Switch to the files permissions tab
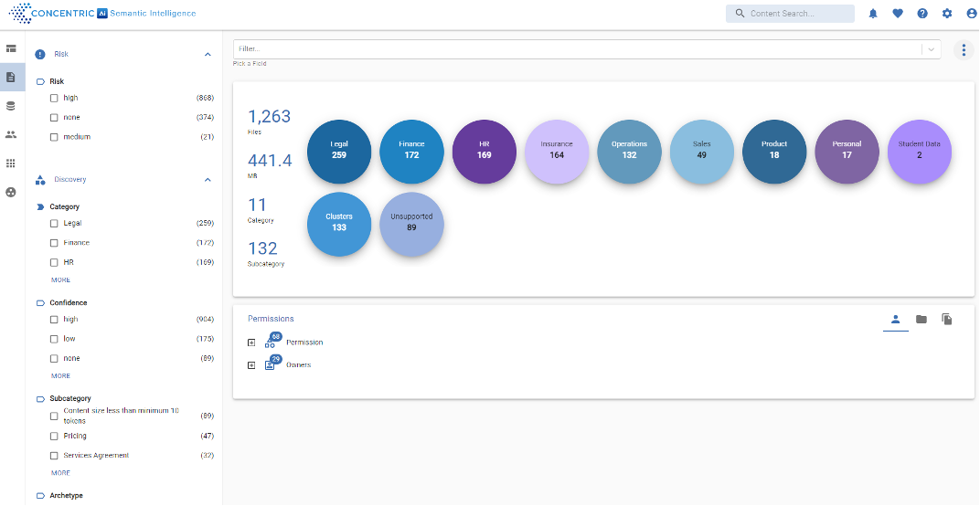 [x=947, y=319]
